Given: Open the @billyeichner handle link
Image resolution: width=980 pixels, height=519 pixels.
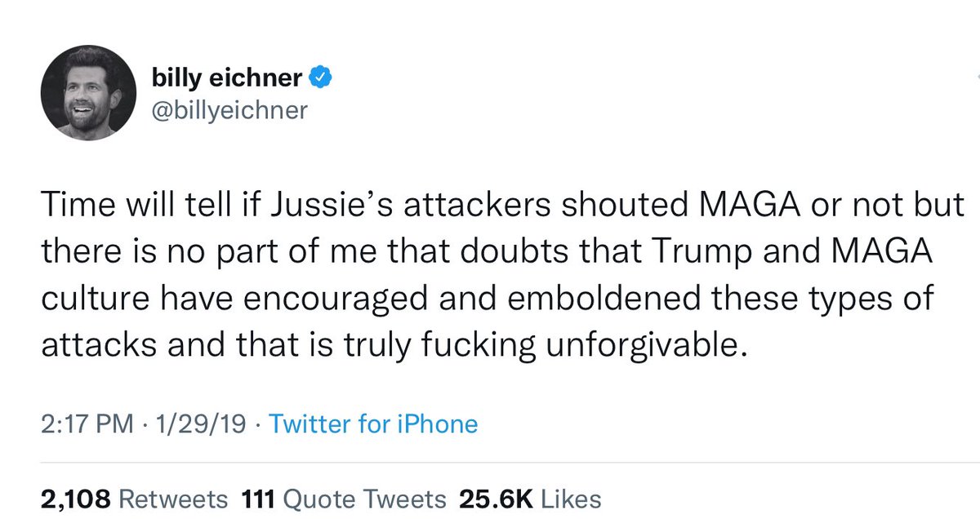Looking at the screenshot, I should (229, 111).
